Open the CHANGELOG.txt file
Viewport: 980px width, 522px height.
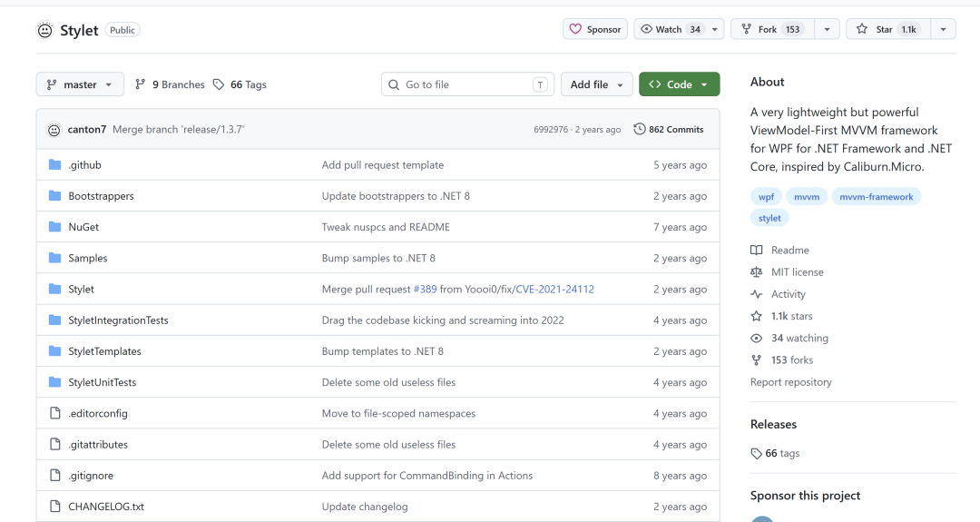(x=106, y=507)
